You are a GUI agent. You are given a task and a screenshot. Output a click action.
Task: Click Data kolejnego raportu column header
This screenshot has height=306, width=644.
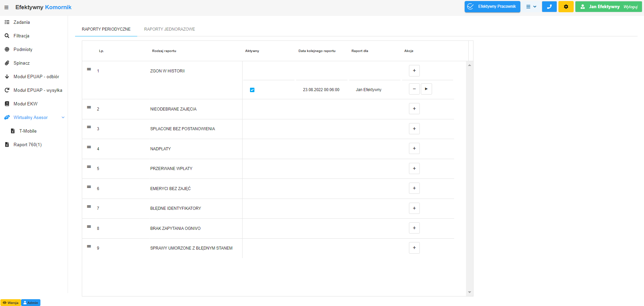(x=317, y=51)
